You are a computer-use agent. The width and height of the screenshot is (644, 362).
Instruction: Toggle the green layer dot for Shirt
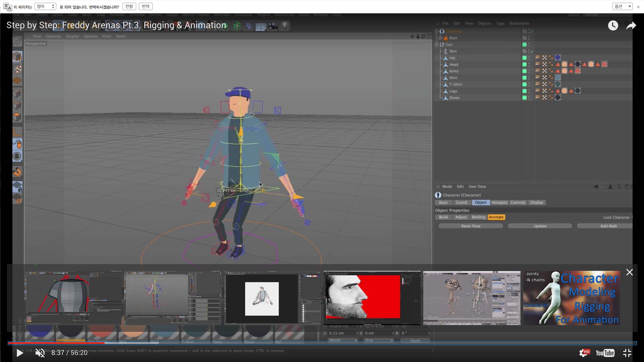coord(524,78)
